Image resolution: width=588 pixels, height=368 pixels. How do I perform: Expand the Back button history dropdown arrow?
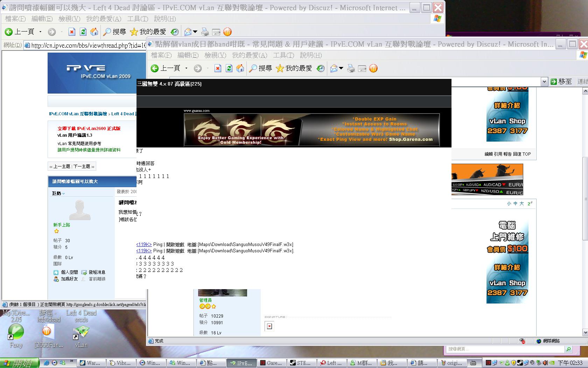pyautogui.click(x=186, y=69)
